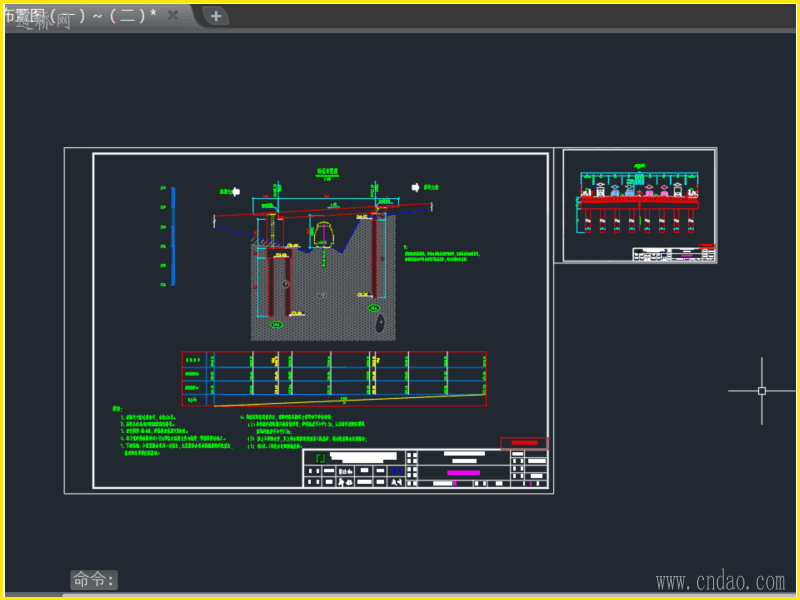This screenshot has width=800, height=600.
Task: Click the title block of the small sheet
Action: point(674,254)
